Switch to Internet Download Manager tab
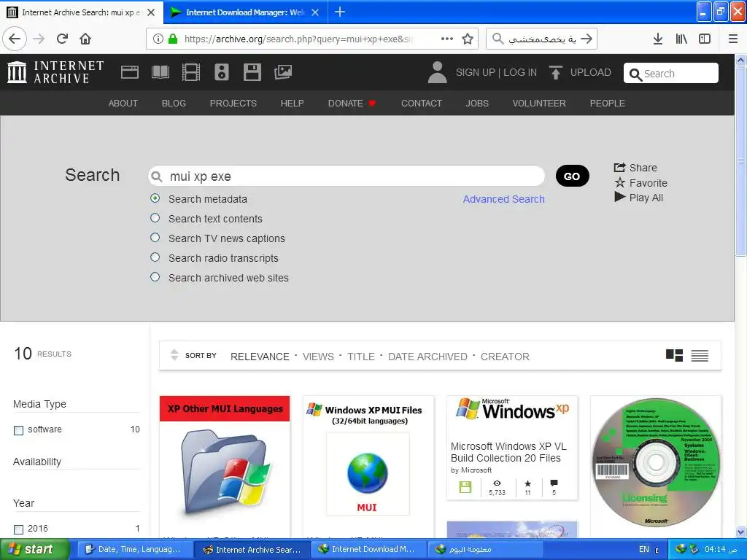Image resolution: width=747 pixels, height=560 pixels. 245,12
